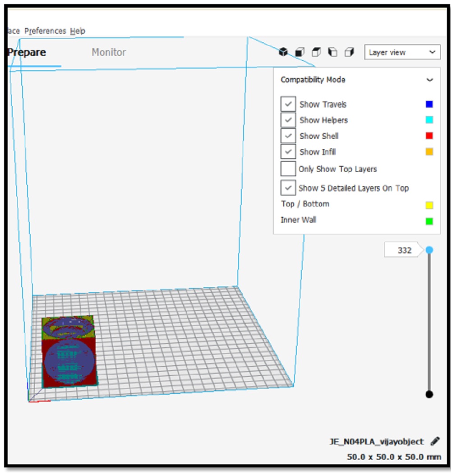The image size is (451, 476).
Task: Click the Top / Bottom legend label
Action: coord(305,204)
